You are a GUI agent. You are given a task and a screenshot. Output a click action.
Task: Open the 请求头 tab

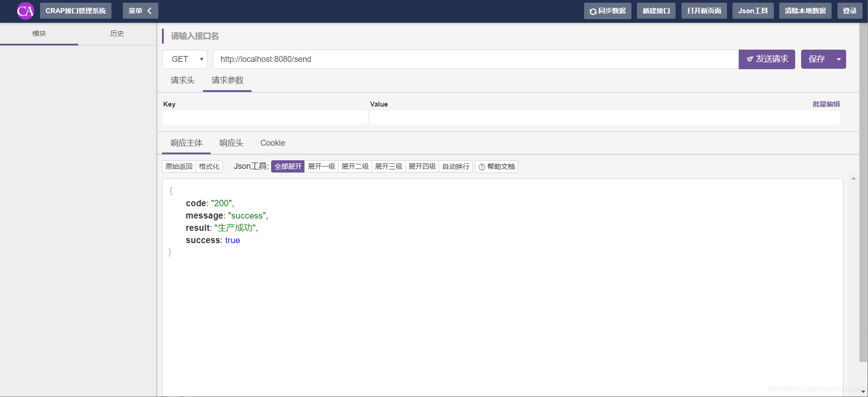tap(182, 81)
